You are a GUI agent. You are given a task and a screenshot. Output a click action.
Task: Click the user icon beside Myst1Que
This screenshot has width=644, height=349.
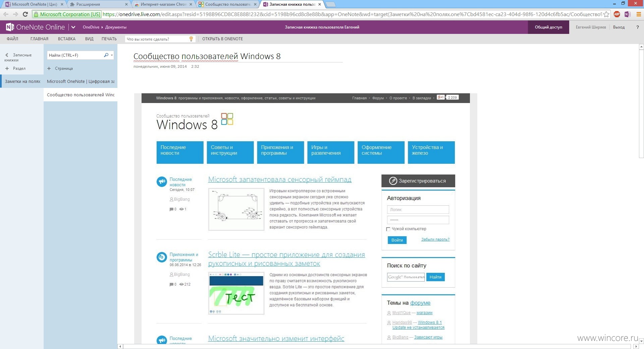tap(389, 313)
